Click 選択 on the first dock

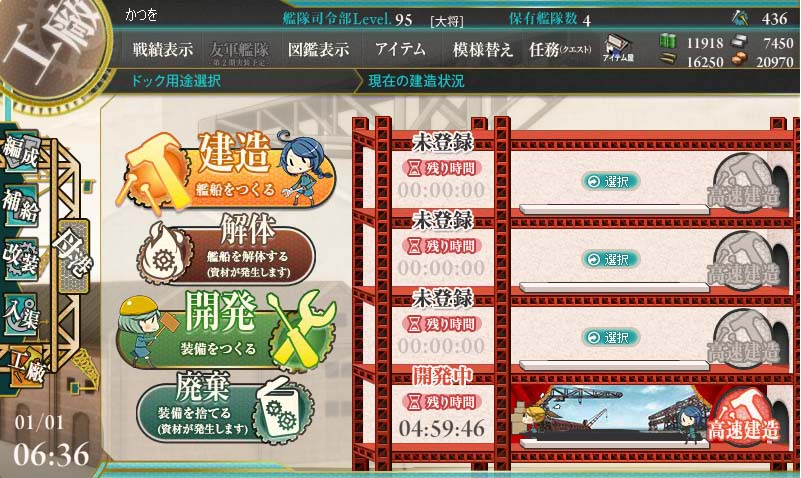[x=610, y=181]
